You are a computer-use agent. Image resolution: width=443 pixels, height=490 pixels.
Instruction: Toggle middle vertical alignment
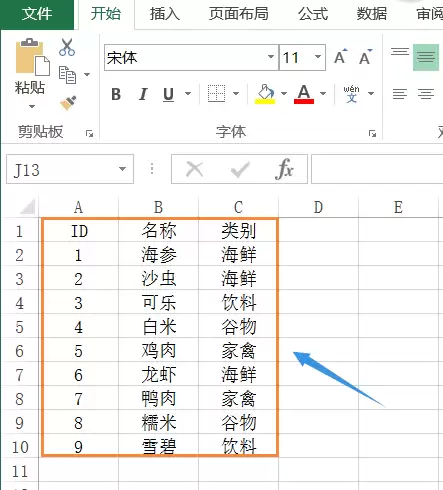426,57
